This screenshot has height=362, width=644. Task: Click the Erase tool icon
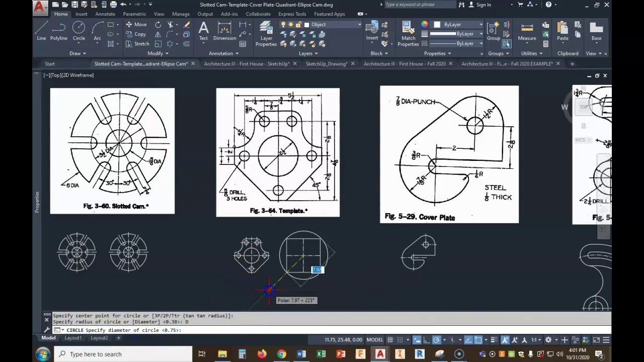pos(187,25)
